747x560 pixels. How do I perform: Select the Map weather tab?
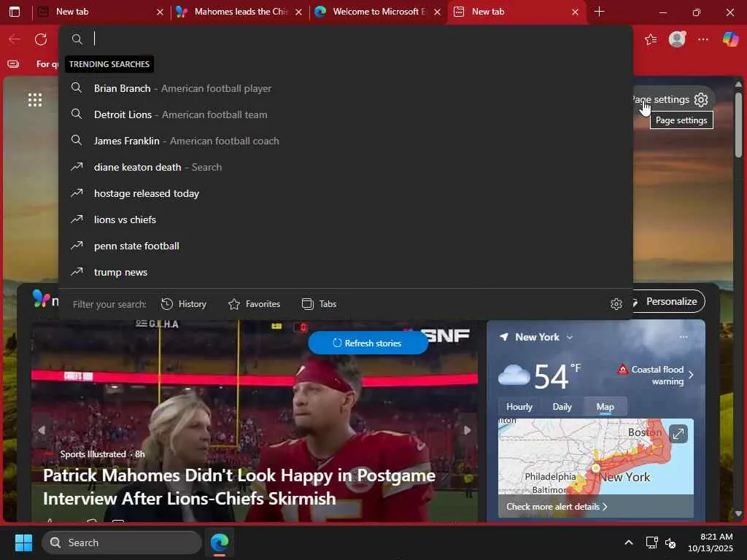(x=605, y=407)
